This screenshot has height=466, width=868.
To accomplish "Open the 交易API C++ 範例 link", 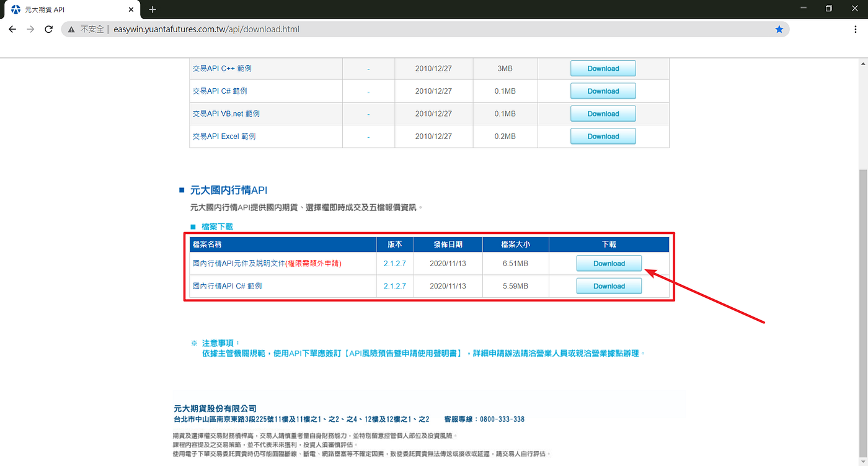I will 222,68.
